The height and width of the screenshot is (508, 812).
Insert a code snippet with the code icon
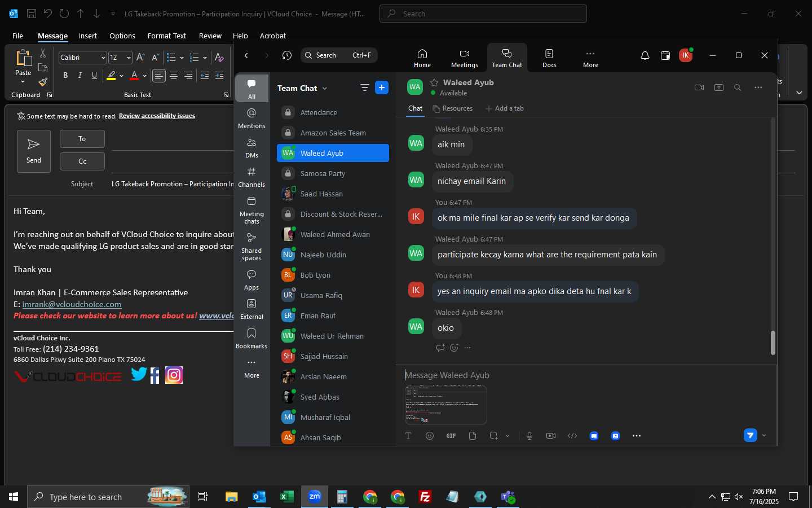click(572, 436)
